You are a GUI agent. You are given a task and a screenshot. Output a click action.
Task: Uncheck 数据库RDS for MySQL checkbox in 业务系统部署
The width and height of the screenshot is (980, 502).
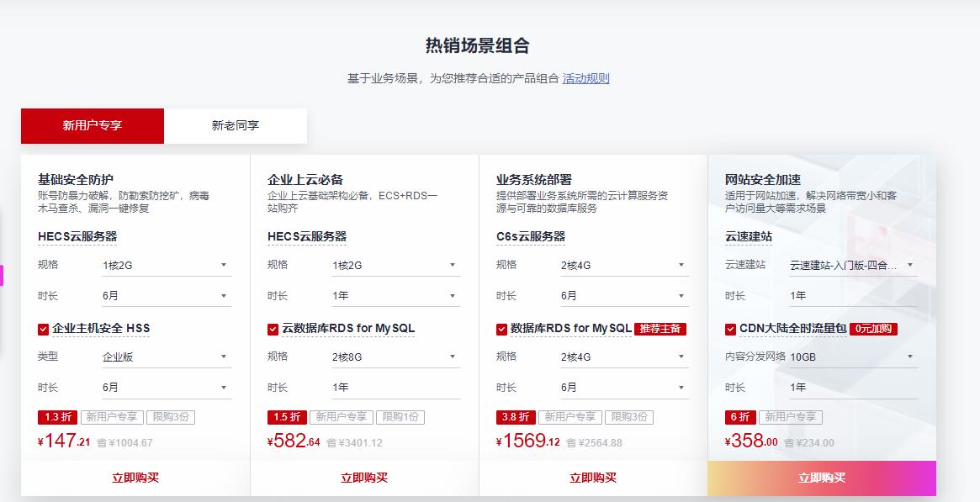pyautogui.click(x=501, y=329)
